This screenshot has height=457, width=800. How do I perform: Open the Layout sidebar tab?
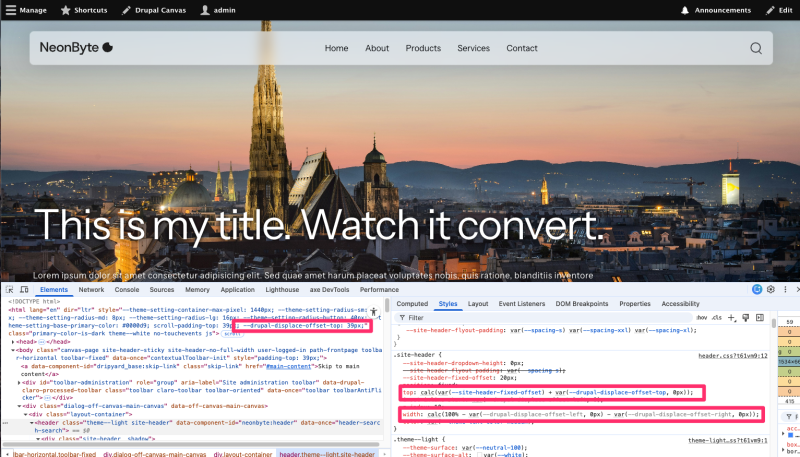[x=478, y=303]
